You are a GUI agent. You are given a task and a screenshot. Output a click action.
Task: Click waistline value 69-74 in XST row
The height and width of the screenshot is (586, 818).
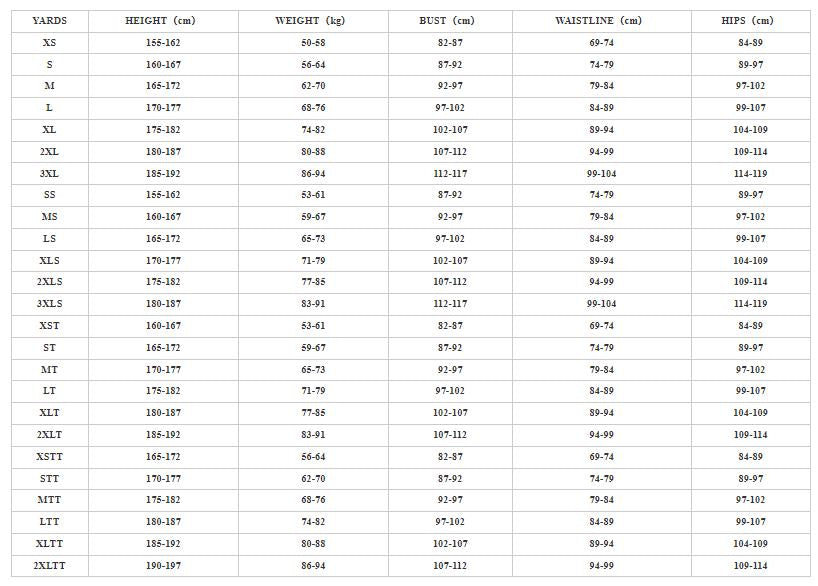601,326
